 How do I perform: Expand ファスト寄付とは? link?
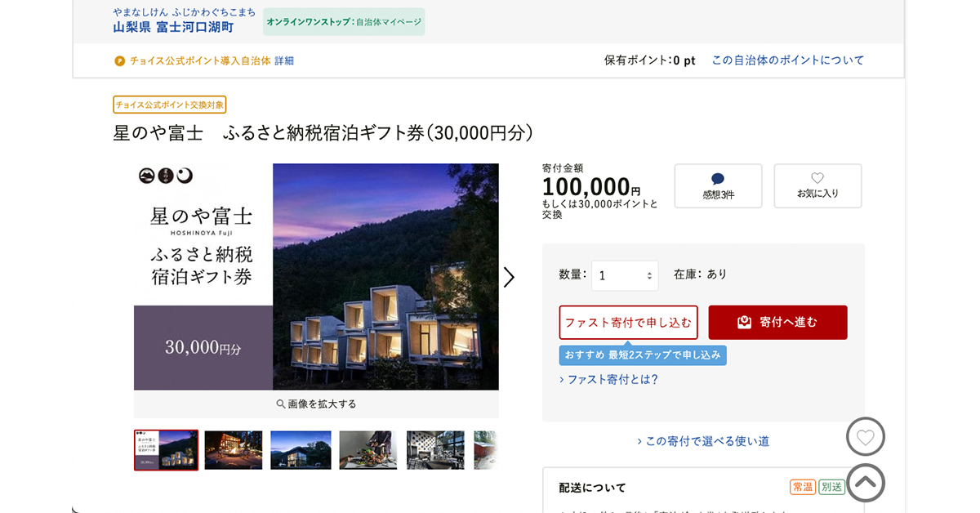click(608, 379)
